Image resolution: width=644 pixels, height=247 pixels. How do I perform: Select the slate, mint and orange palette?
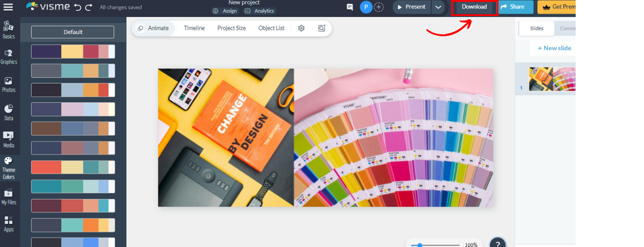73,225
